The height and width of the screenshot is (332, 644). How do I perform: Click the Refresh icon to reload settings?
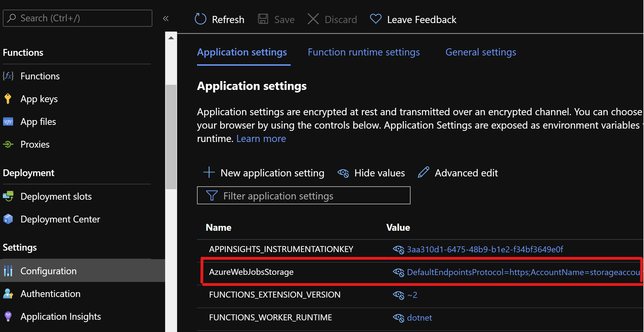click(201, 19)
